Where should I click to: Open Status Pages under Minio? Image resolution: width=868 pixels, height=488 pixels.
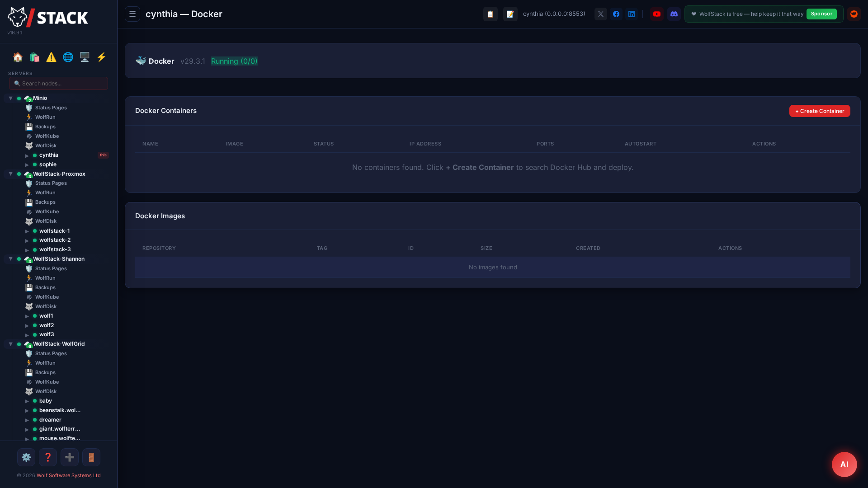click(51, 108)
